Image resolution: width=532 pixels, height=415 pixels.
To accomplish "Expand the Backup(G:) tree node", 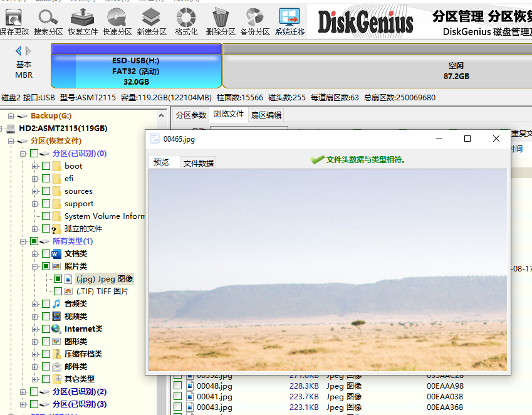I will pos(11,116).
